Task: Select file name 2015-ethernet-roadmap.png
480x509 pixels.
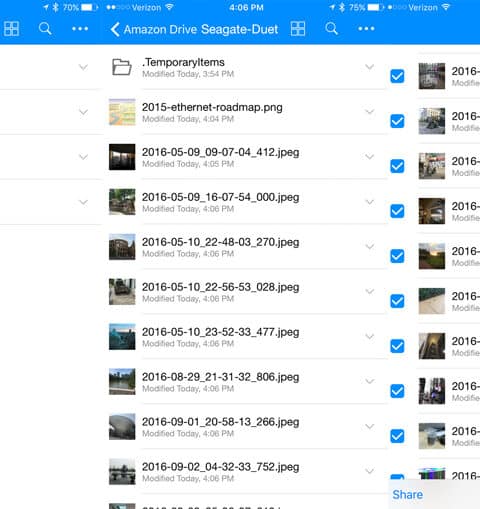Action: [212, 107]
